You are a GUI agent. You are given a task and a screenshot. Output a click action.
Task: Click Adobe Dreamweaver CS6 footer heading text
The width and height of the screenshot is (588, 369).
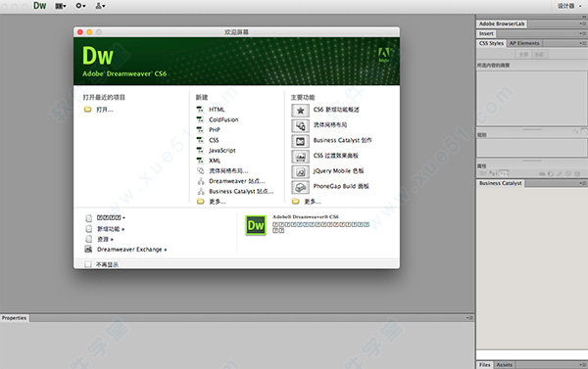305,216
